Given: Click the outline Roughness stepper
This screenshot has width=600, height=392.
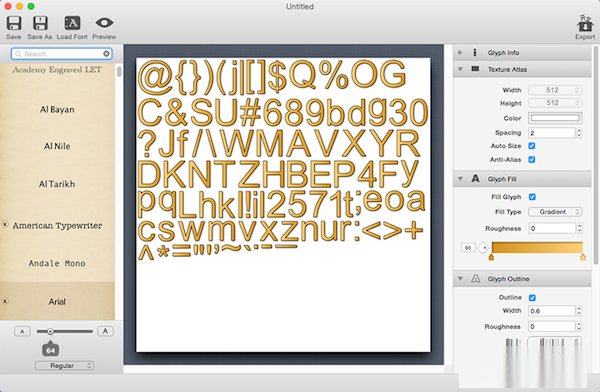Looking at the screenshot, I should pos(579,327).
